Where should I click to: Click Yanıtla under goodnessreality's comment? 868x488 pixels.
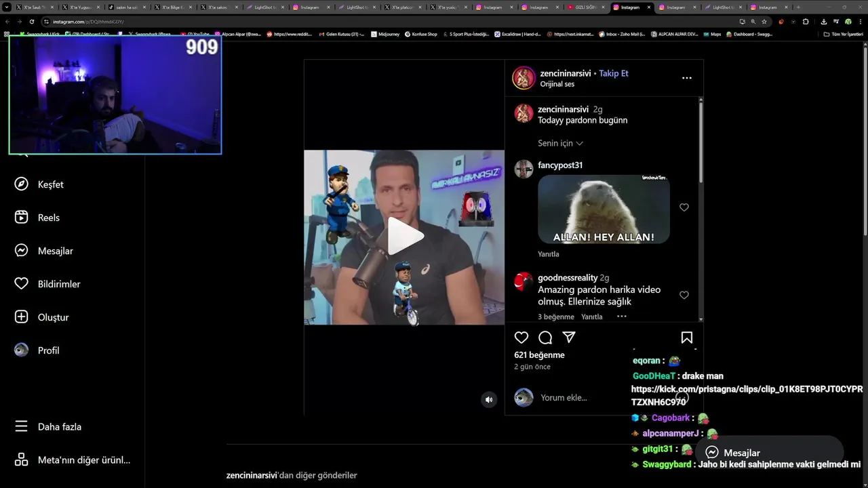point(592,317)
